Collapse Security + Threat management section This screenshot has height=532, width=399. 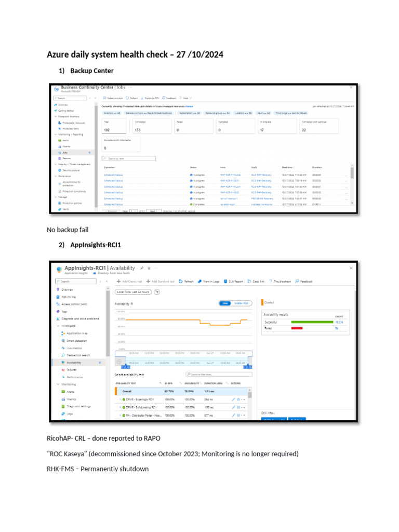coord(56,165)
